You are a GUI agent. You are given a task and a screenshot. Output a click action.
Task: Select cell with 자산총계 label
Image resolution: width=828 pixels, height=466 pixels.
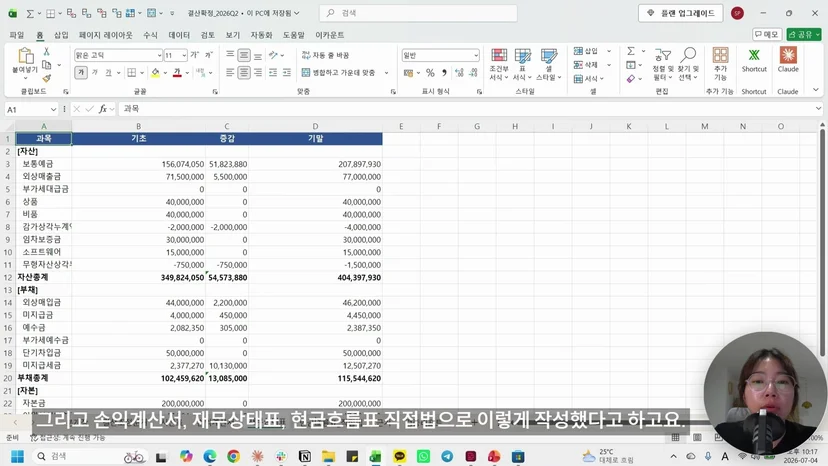(44, 277)
